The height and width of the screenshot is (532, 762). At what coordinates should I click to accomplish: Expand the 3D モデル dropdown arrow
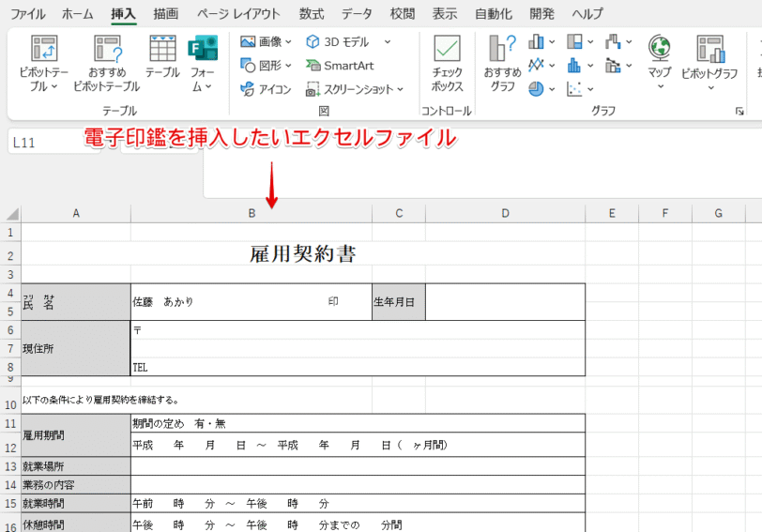[388, 42]
